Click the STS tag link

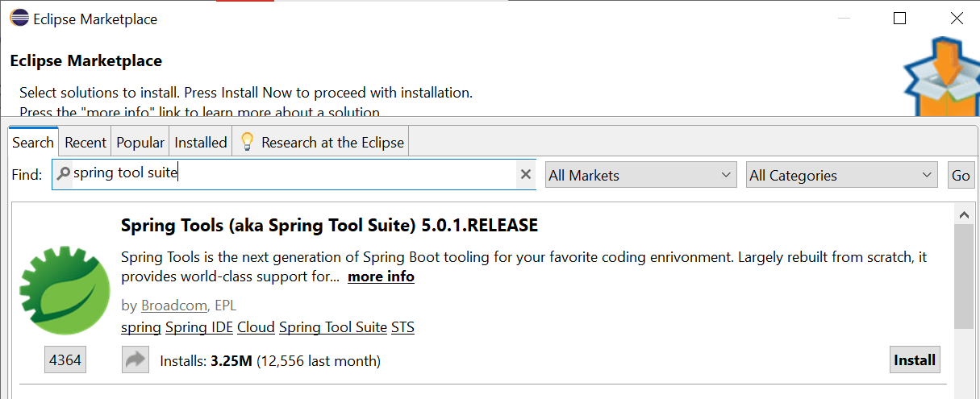coord(402,327)
